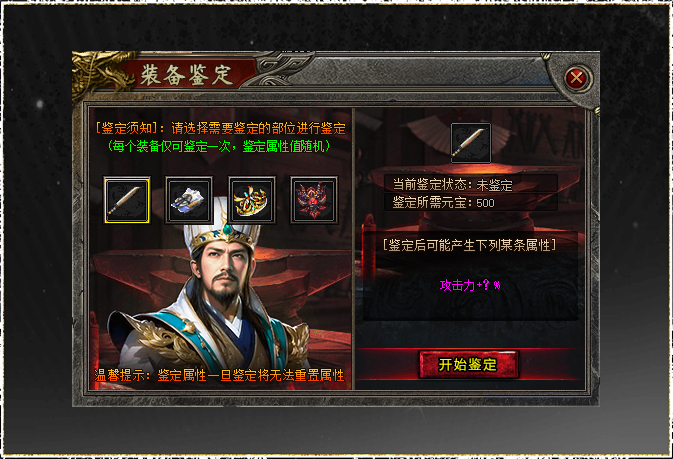Click the orange 鉴定须知 instruction text
This screenshot has width=673, height=459.
tap(220, 128)
